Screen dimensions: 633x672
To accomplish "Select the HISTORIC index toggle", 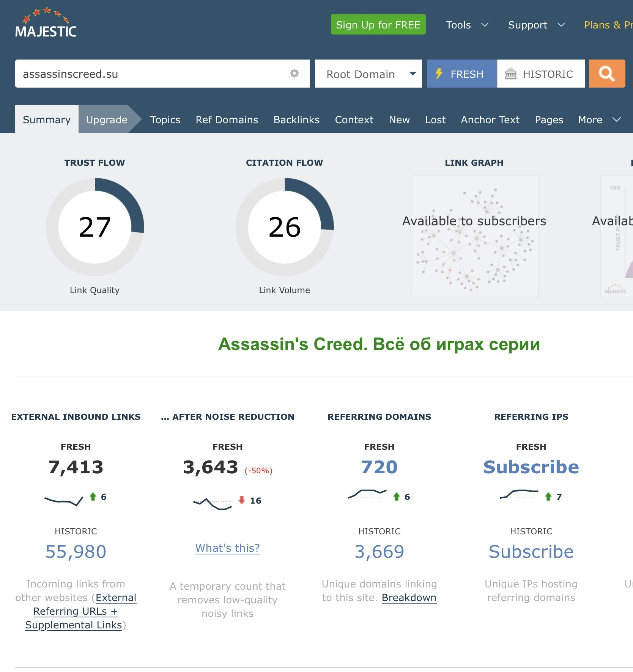I will 541,74.
